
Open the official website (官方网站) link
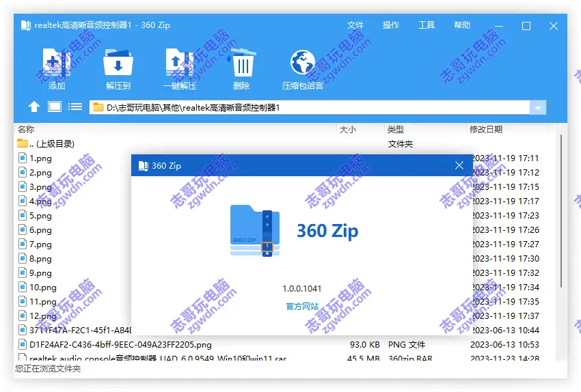pos(302,307)
